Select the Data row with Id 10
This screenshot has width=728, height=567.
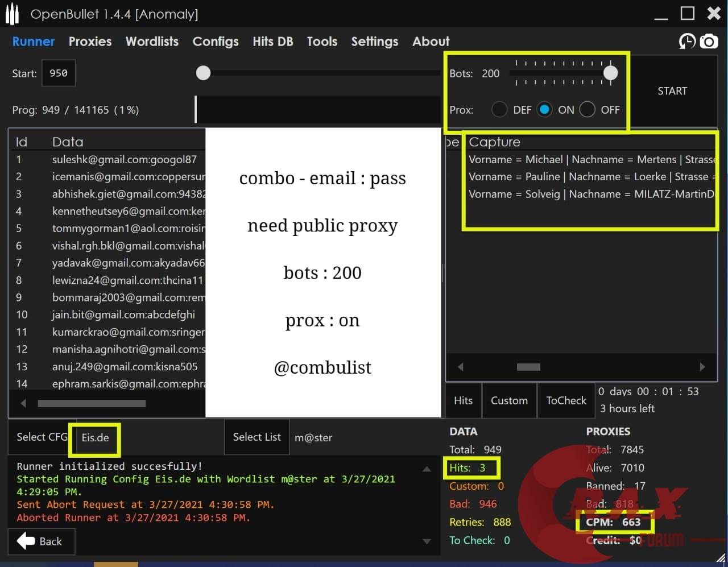(108, 314)
